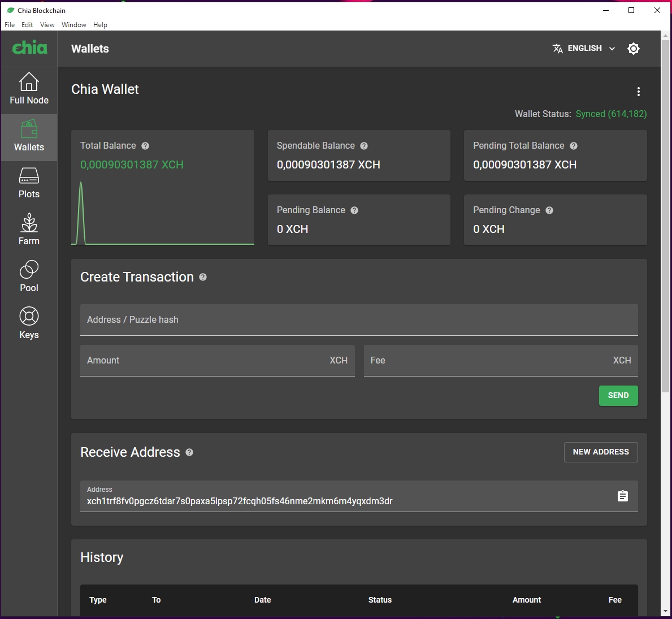Viewport: 672px width, 619px height.
Task: Click the Date column header in History
Action: (x=262, y=600)
